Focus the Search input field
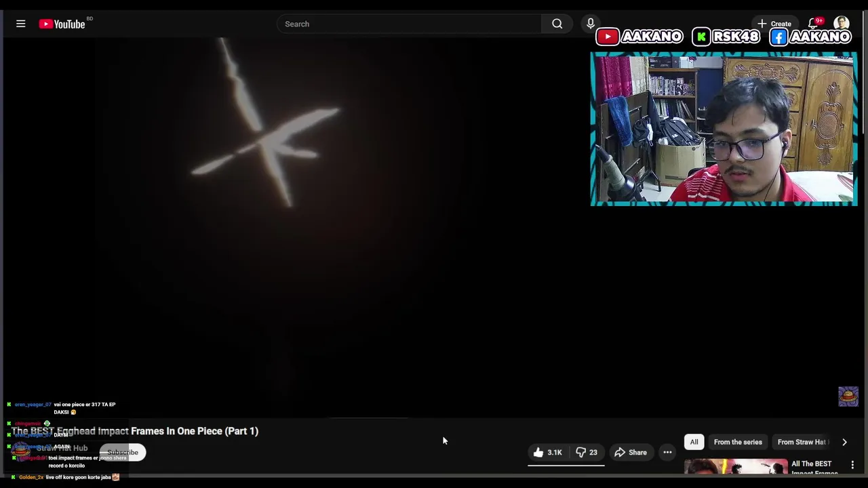The image size is (868, 488). coord(409,24)
